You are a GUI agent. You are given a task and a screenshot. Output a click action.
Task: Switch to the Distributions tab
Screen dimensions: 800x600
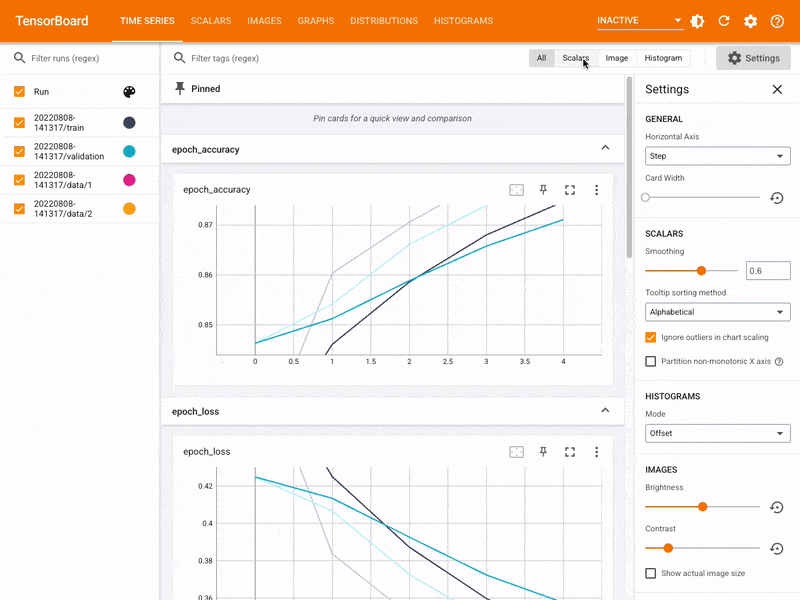click(x=384, y=21)
